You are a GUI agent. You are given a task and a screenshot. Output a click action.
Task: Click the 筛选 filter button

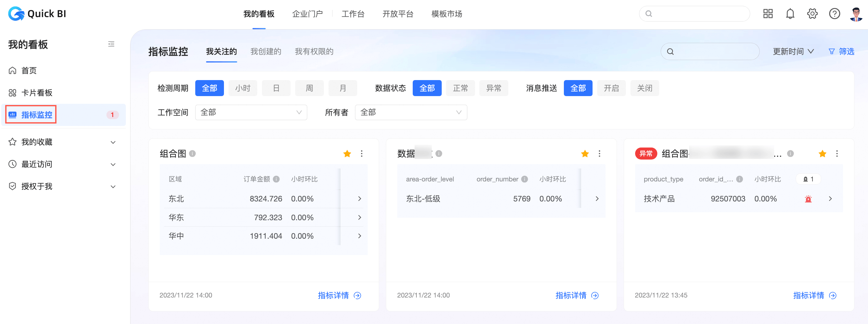(x=841, y=51)
